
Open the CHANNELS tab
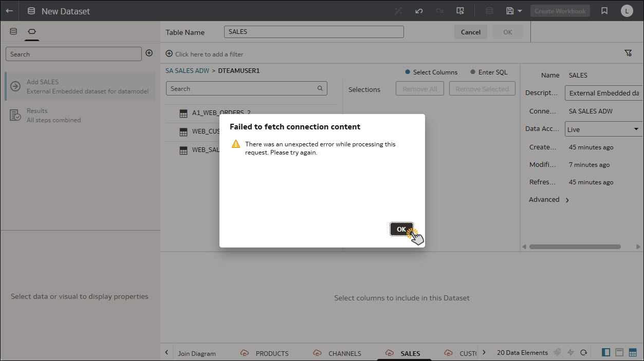338,353
